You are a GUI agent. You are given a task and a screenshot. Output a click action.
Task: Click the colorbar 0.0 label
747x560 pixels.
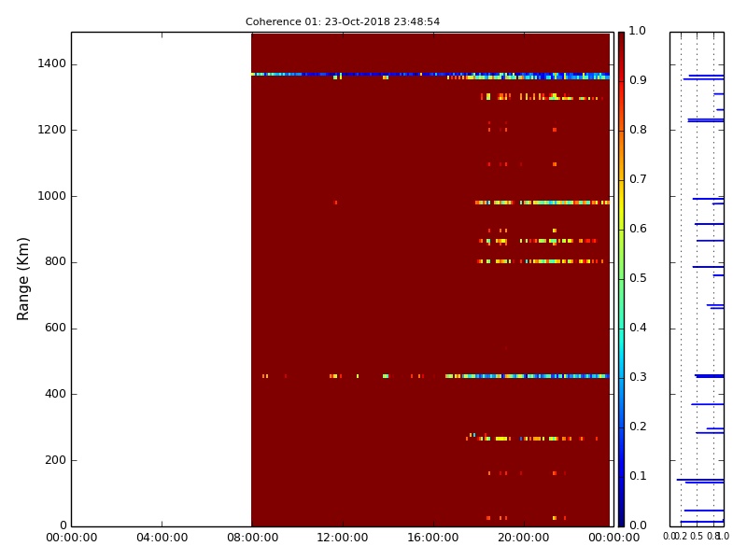[x=638, y=525]
